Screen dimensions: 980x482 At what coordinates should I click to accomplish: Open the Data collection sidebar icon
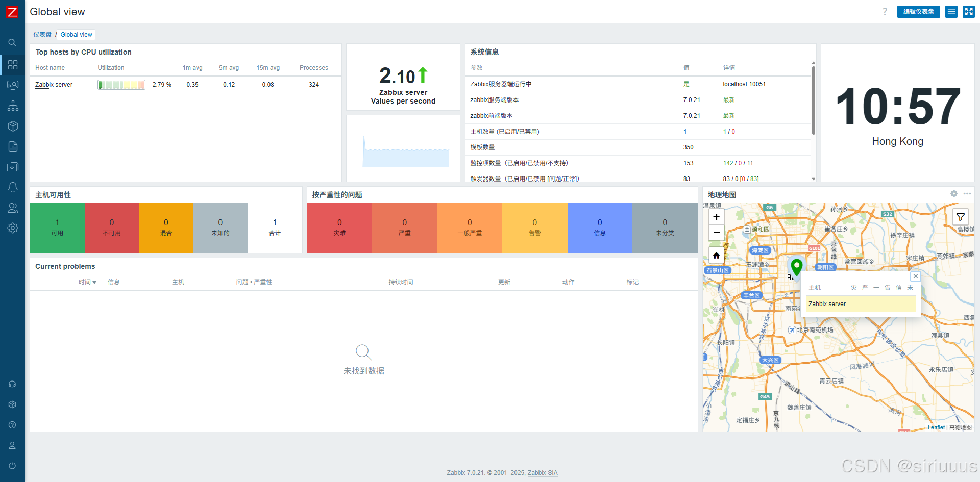tap(13, 167)
